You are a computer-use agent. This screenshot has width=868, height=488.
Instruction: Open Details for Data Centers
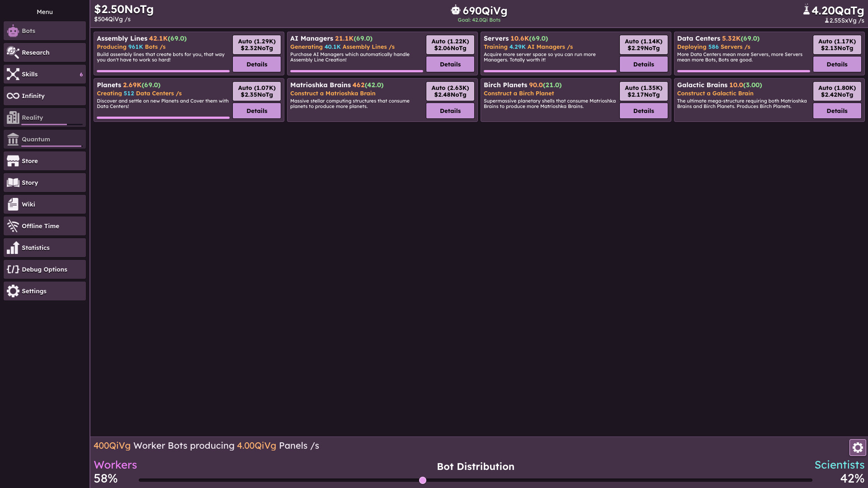(837, 64)
